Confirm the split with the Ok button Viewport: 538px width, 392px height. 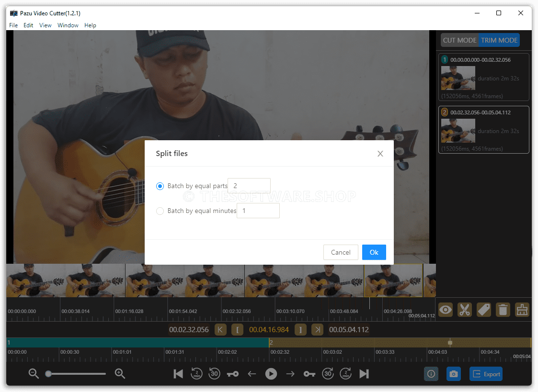tap(374, 252)
